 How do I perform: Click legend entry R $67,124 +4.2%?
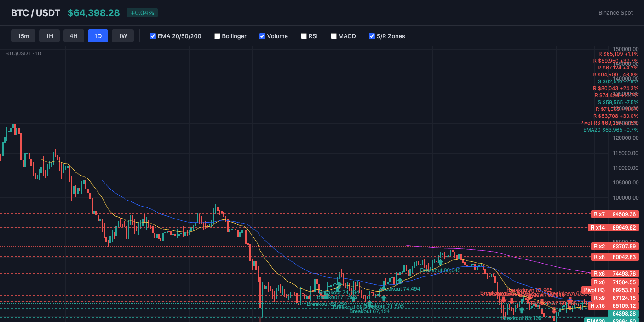618,68
